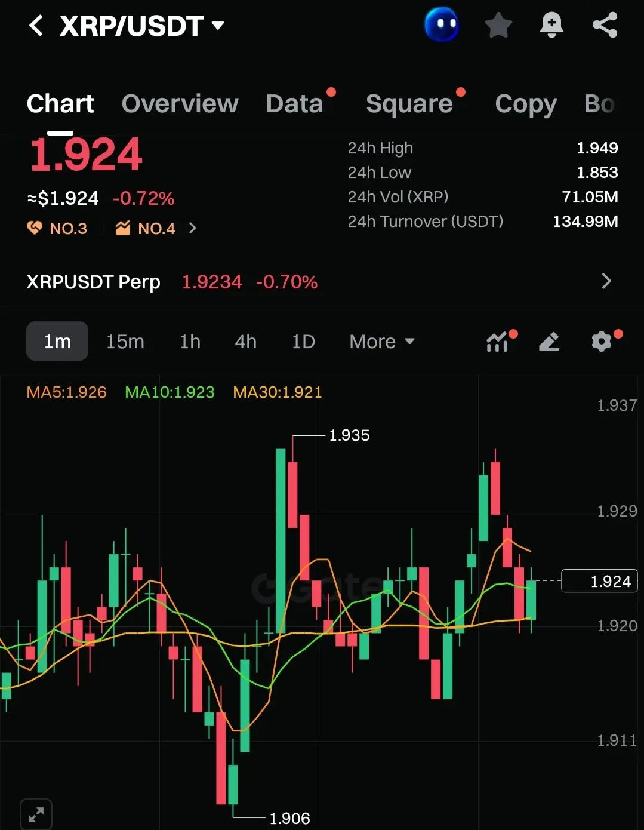Select the 1m timeframe
This screenshot has width=644, height=830.
tap(57, 341)
